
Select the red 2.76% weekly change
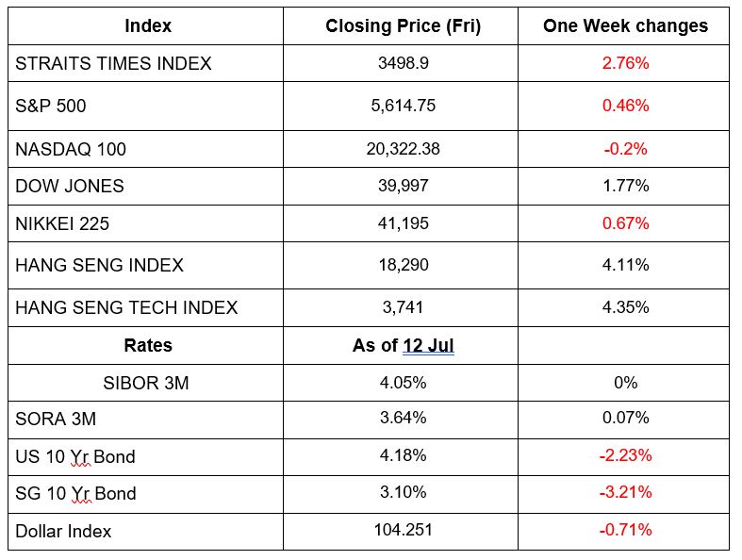(625, 64)
